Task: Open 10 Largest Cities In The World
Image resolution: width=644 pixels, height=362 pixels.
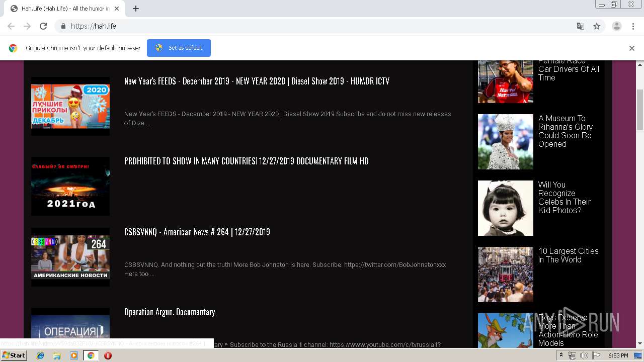Action: (x=569, y=255)
